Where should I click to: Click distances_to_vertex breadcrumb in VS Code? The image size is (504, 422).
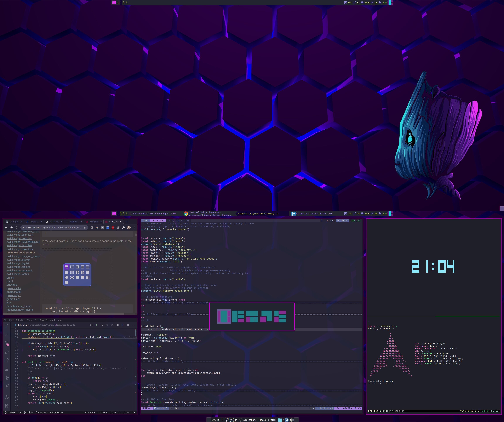pyautogui.click(x=65, y=325)
